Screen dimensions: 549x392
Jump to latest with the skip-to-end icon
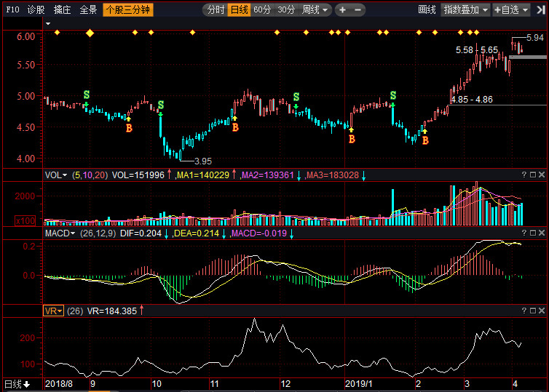click(540, 10)
